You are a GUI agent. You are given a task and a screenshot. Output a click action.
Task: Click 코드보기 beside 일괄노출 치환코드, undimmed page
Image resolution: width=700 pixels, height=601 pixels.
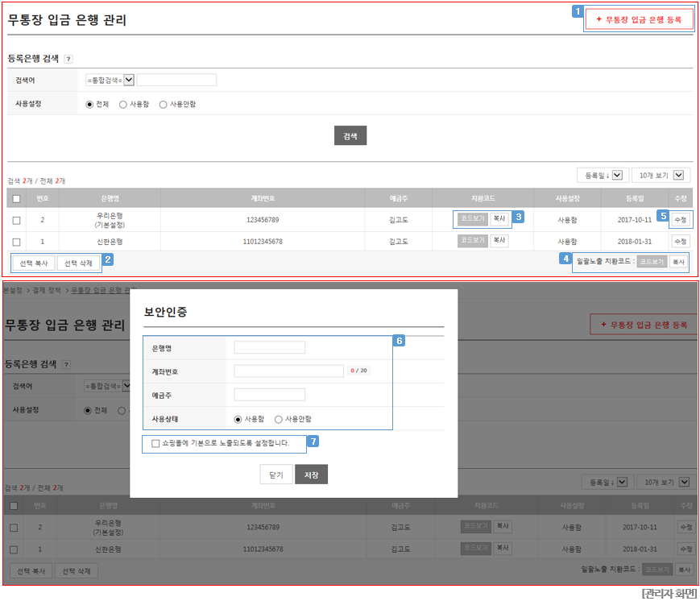[x=652, y=262]
